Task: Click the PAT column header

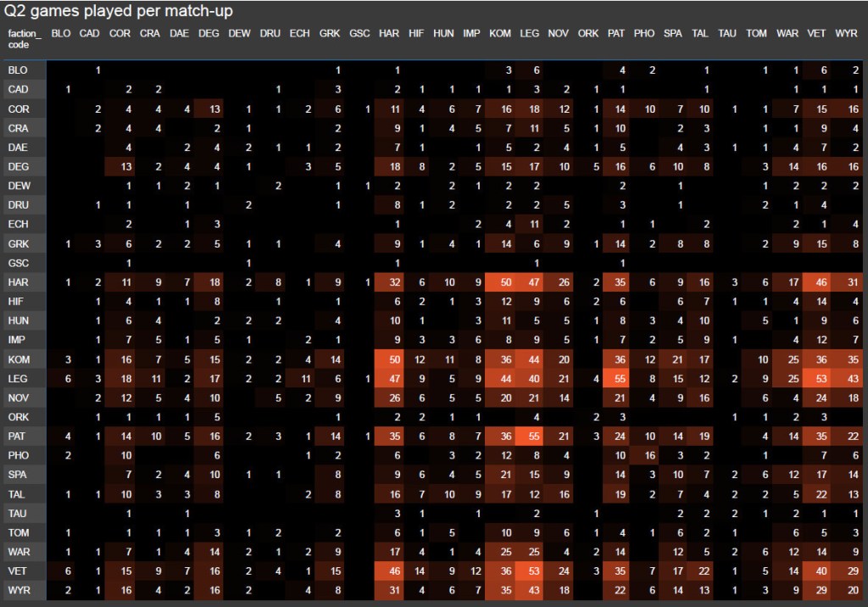Action: [616, 34]
